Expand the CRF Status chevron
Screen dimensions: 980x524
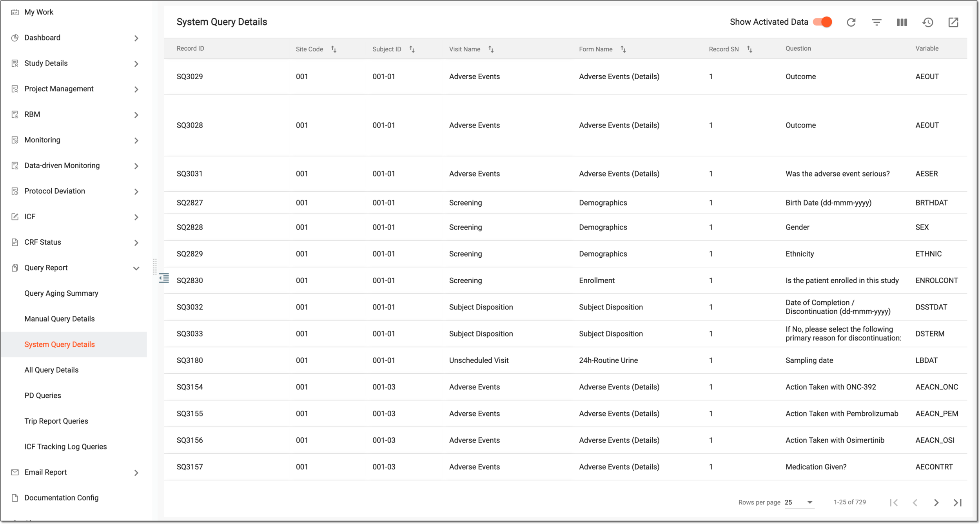tap(136, 242)
